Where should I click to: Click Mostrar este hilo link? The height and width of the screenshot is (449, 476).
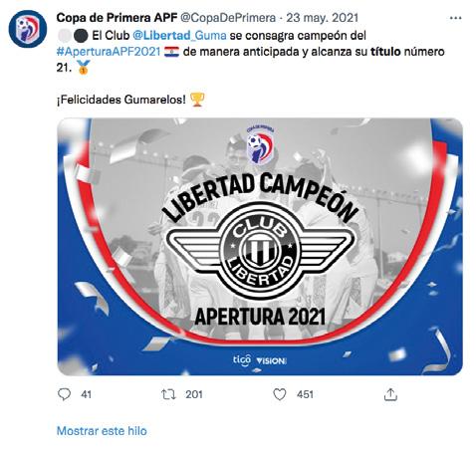point(102,431)
